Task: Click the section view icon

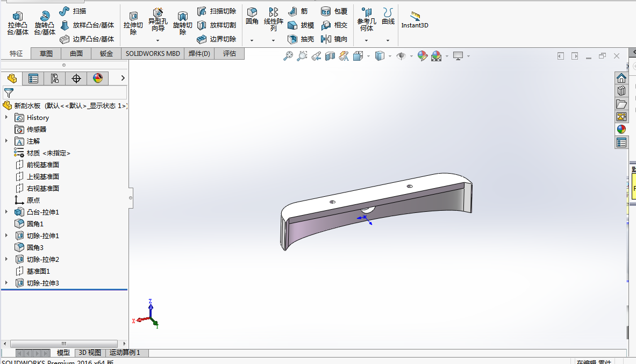Action: 330,56
